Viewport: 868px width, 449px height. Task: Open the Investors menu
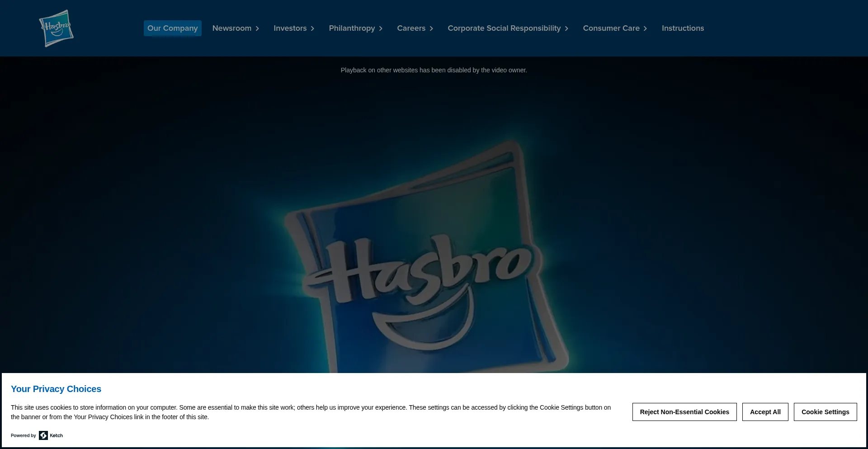290,28
